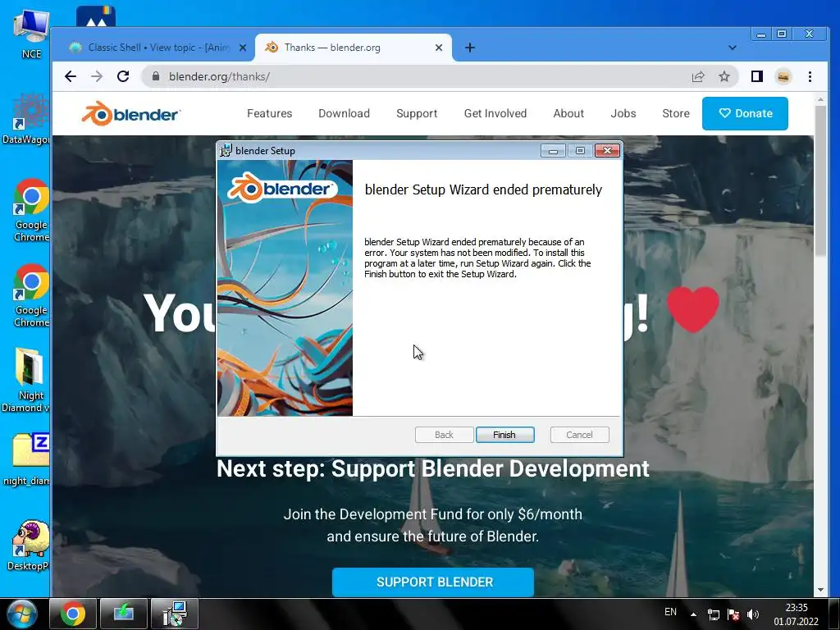This screenshot has width=840, height=630.
Task: Open the Store nav link
Action: tap(676, 113)
